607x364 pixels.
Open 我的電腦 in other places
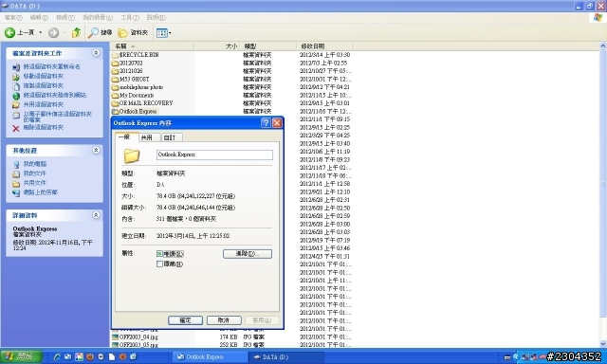pyautogui.click(x=35, y=164)
